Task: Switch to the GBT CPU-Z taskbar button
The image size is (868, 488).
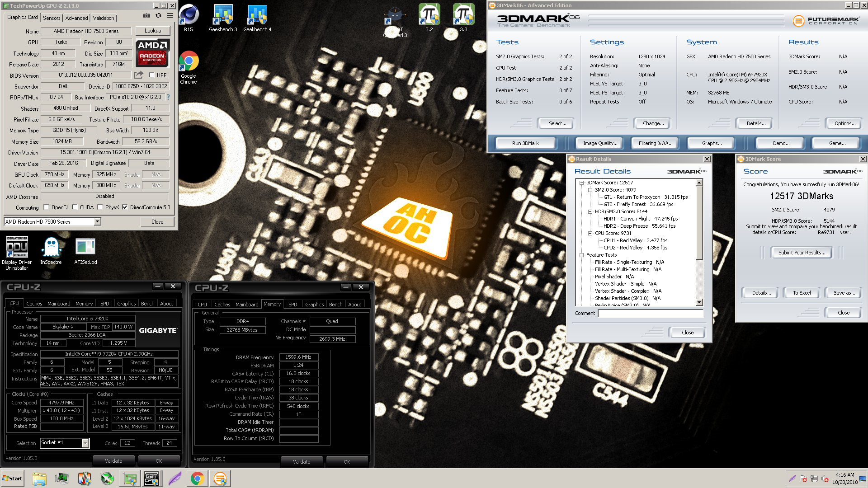Action: point(151,479)
